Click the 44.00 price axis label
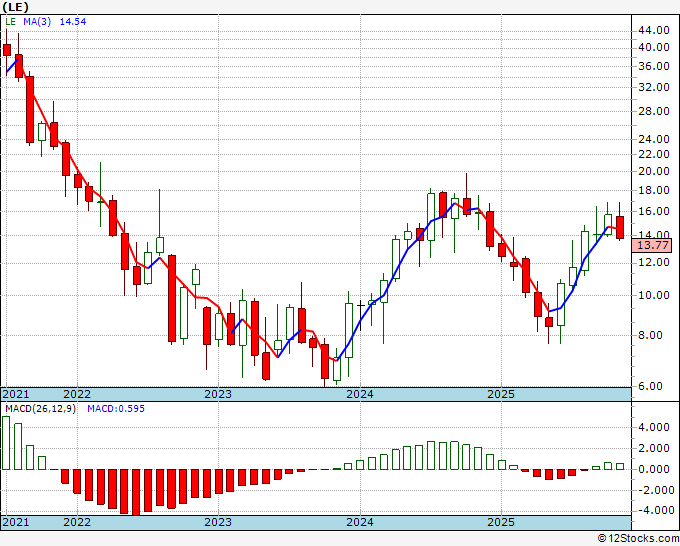 pyautogui.click(x=653, y=30)
